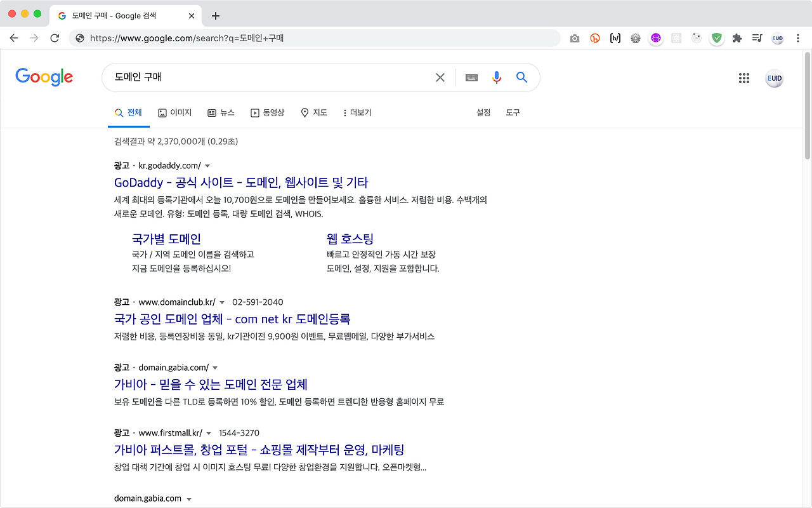Open the 더보기 more menu

(x=357, y=112)
